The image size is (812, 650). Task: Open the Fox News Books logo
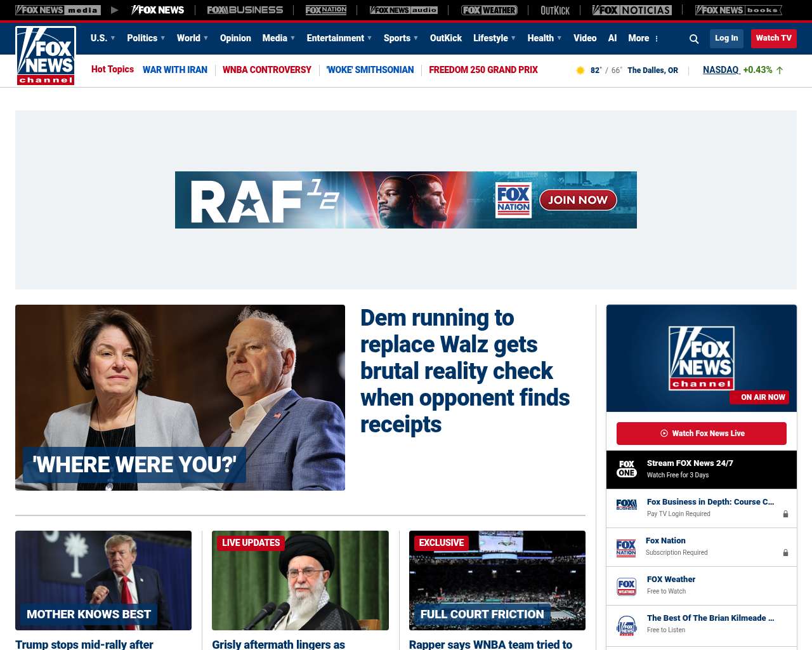pos(738,10)
